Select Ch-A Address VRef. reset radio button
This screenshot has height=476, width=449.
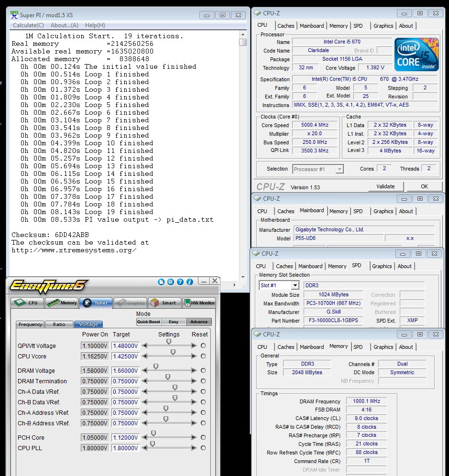click(203, 412)
